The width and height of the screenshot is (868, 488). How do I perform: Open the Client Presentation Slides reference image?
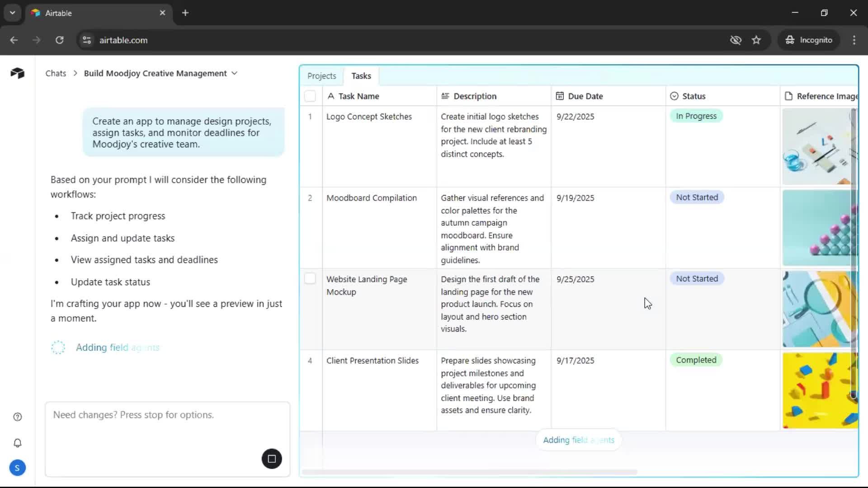[820, 390]
